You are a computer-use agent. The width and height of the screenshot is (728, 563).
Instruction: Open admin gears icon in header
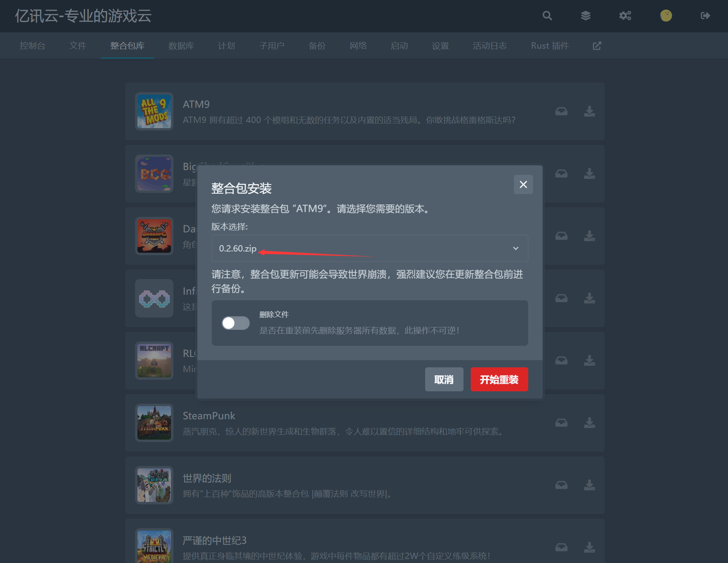[x=625, y=16]
